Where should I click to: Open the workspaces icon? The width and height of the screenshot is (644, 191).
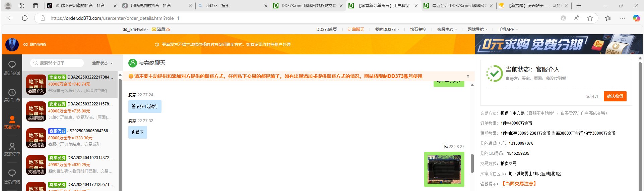click(x=21, y=6)
